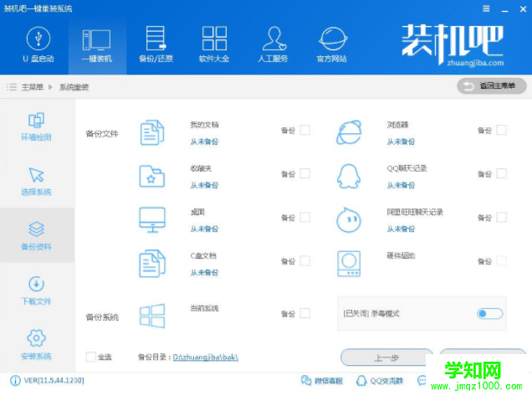Click the 当前系统 Windows logo icon

point(152,316)
